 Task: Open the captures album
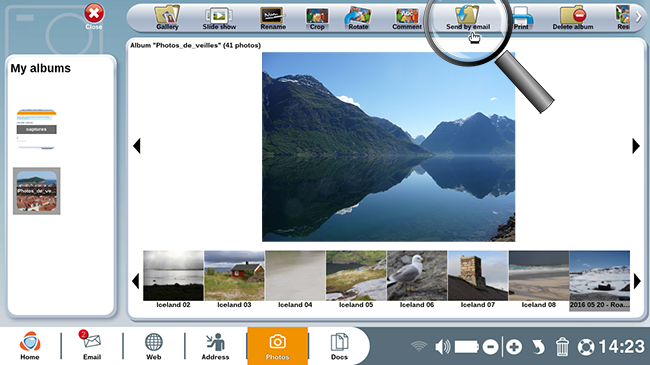(x=36, y=129)
